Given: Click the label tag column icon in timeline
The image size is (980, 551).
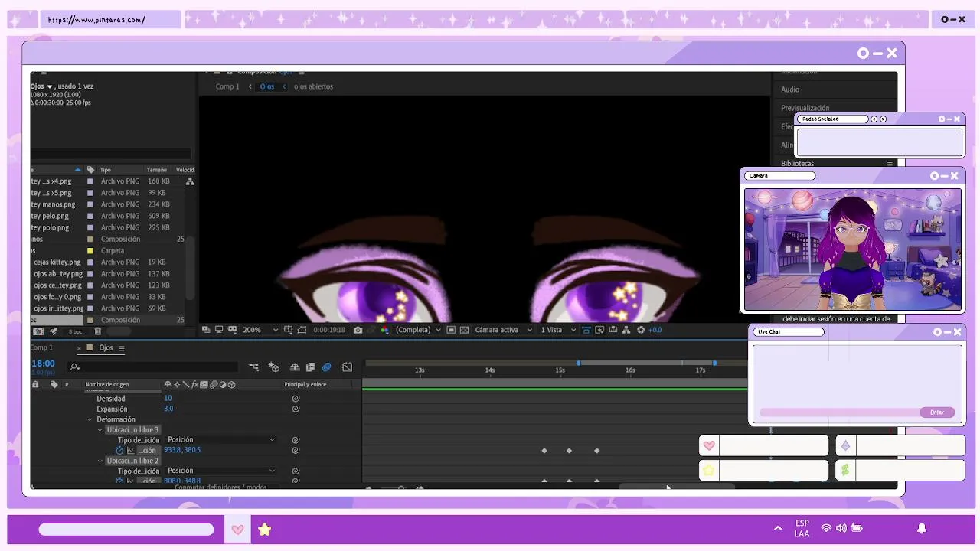Looking at the screenshot, I should 54,384.
